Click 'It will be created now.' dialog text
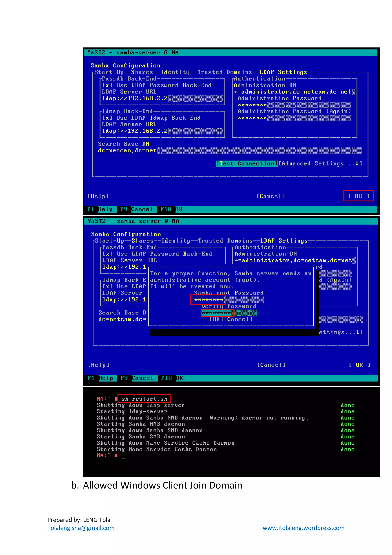Screen dimensions: 392x555 coord(192,287)
